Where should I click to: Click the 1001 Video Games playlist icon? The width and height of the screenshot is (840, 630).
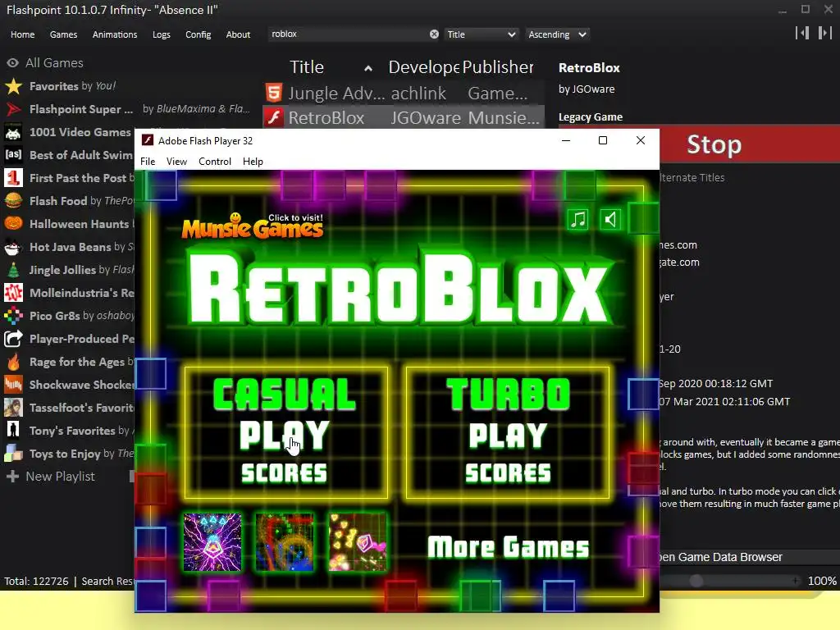point(13,132)
